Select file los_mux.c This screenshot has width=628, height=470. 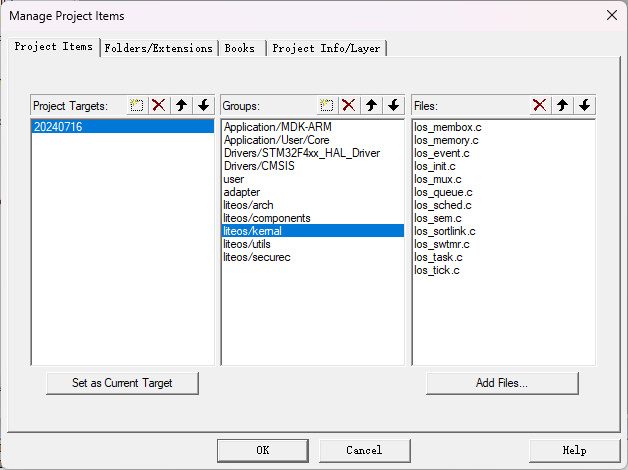point(503,179)
